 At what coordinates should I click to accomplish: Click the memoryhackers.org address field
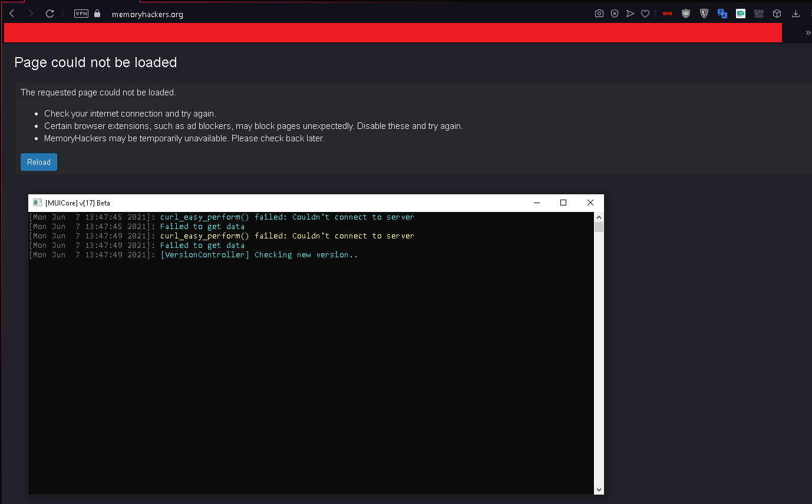[x=147, y=14]
